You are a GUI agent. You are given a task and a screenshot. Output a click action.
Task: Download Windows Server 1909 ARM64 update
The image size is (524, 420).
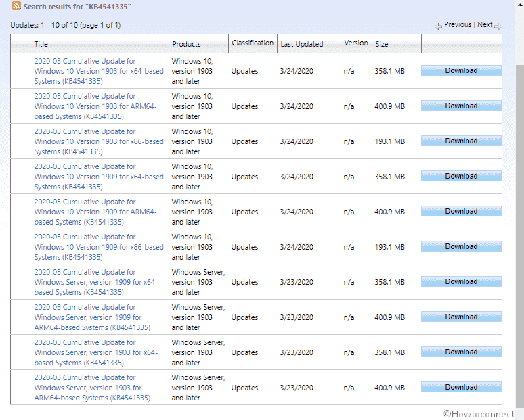coord(461,317)
